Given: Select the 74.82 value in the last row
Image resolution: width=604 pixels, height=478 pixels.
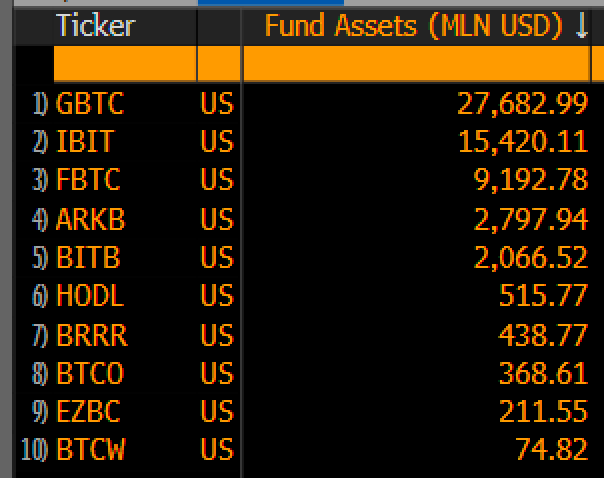Looking at the screenshot, I should (x=552, y=450).
